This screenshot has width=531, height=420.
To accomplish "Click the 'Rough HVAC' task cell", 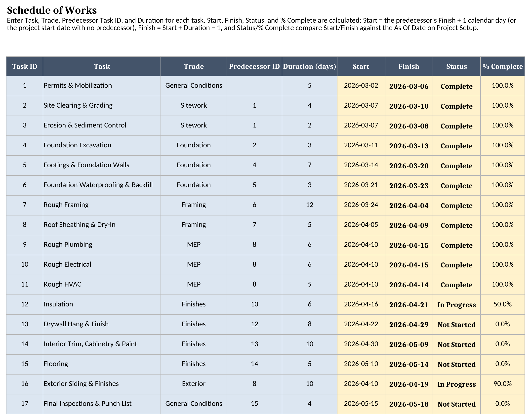I will (x=102, y=285).
